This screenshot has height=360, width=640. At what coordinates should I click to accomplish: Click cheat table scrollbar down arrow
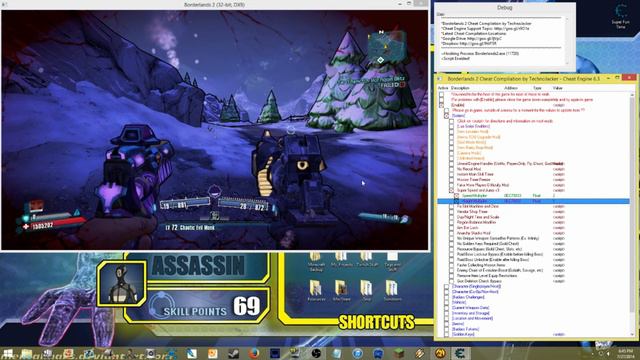tap(632, 335)
